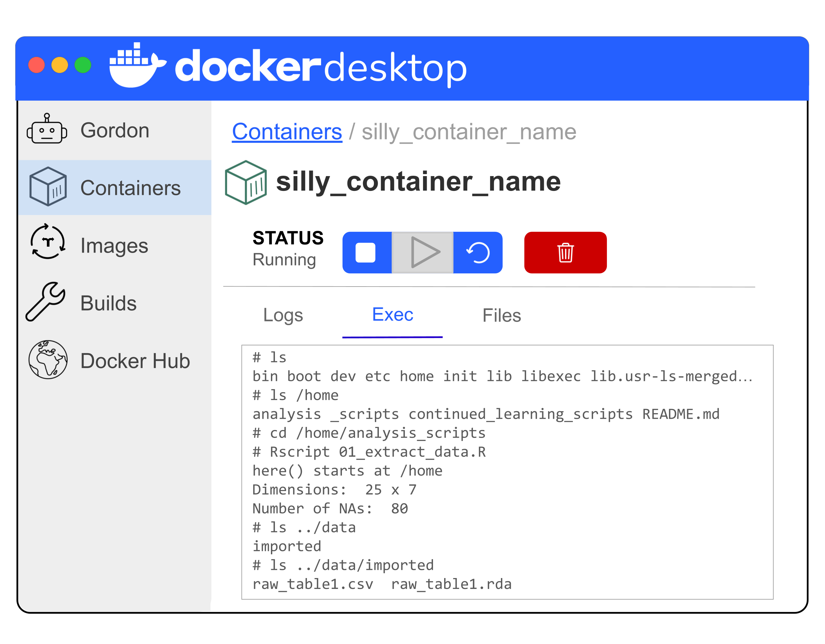Click the 'Number of NAs: 80' output line
Viewport: 825px width, 644px height.
(330, 508)
